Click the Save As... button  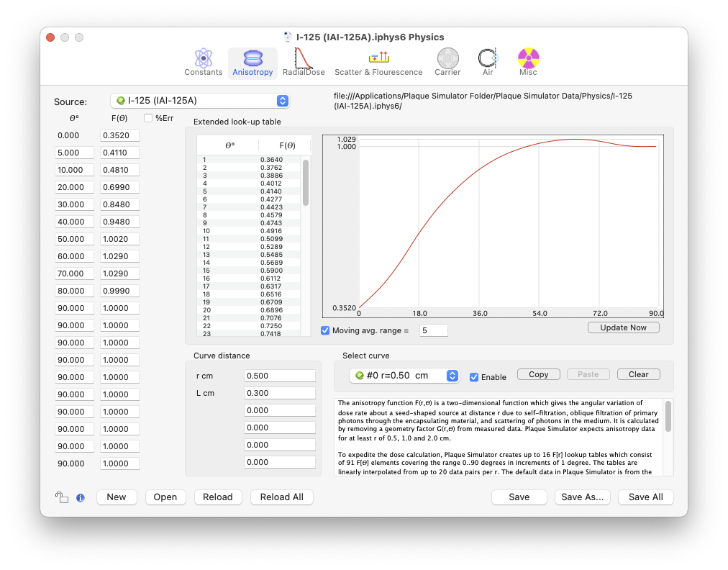(x=583, y=497)
